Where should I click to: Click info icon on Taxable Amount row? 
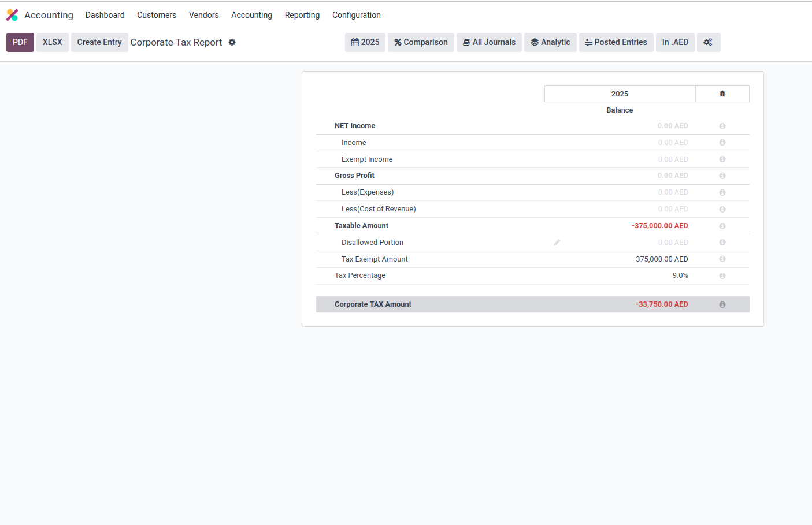coord(722,226)
